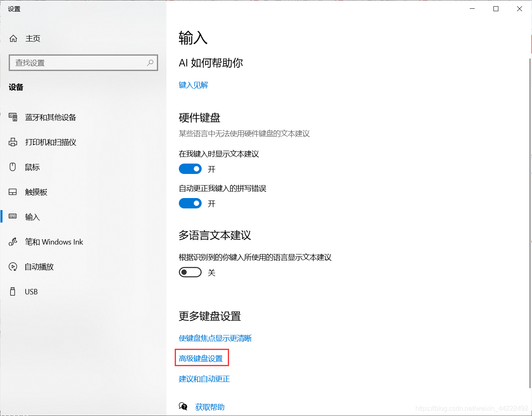
Task: Click the get help chat icon
Action: pyautogui.click(x=183, y=406)
